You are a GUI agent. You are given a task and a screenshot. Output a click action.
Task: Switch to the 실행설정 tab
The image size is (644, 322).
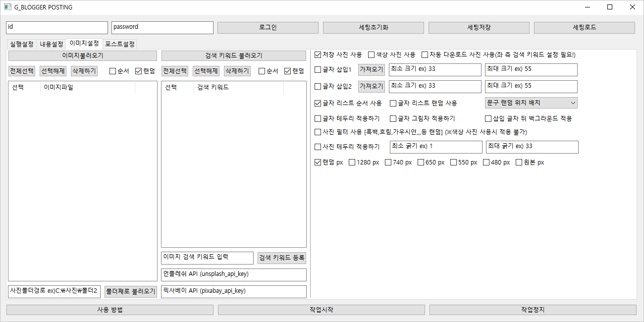click(21, 44)
